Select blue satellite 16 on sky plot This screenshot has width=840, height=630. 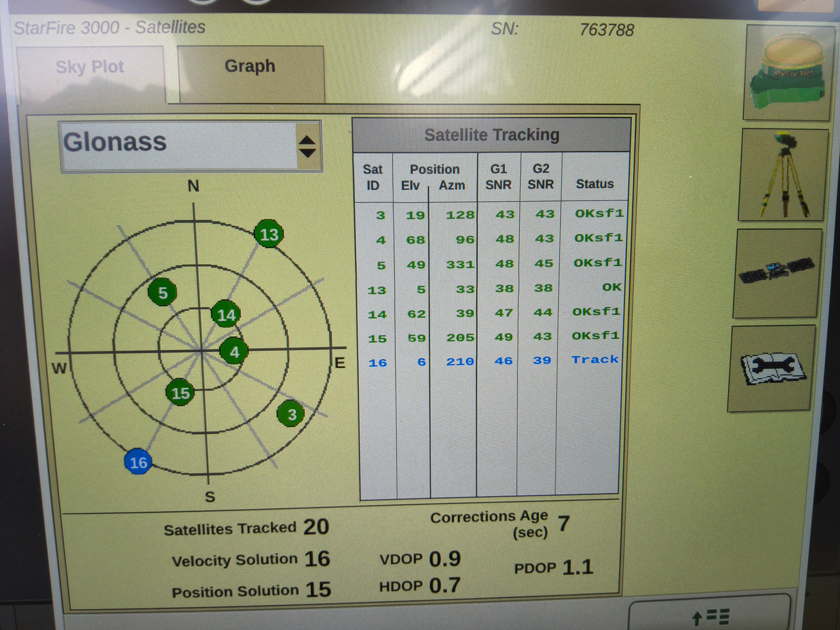(138, 462)
